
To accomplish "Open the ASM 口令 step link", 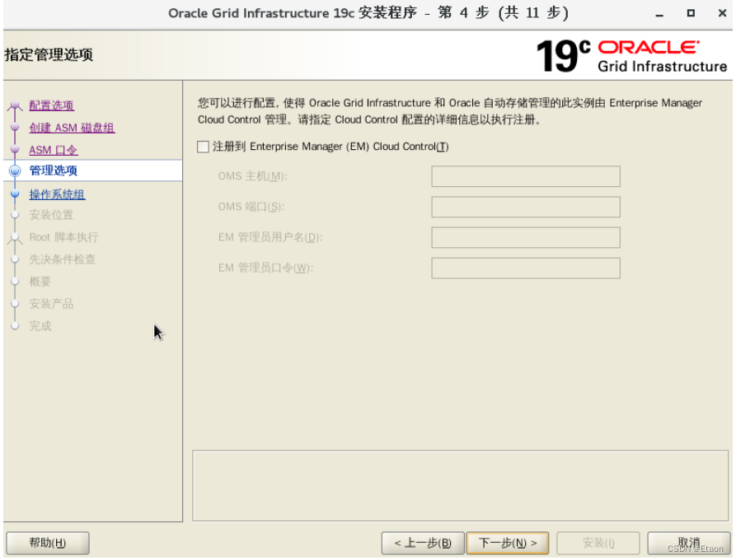I will 53,150.
